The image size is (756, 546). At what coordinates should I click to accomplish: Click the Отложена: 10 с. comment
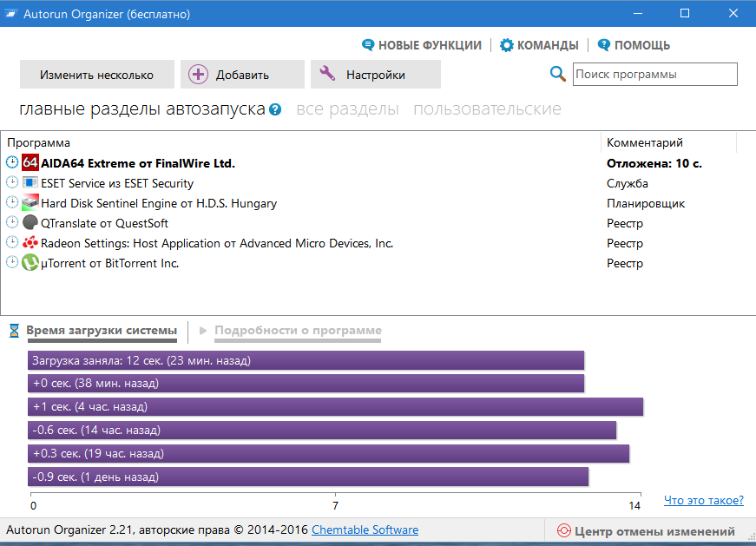[x=654, y=163]
